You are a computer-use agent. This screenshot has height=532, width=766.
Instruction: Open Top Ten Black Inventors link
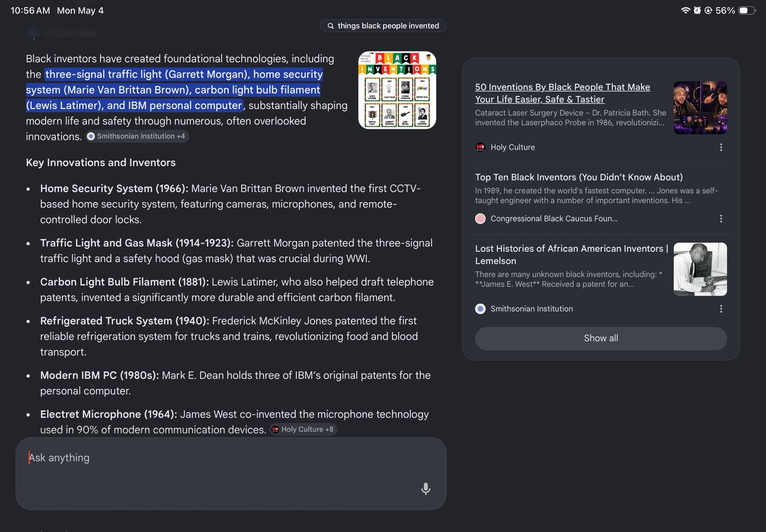pos(579,177)
